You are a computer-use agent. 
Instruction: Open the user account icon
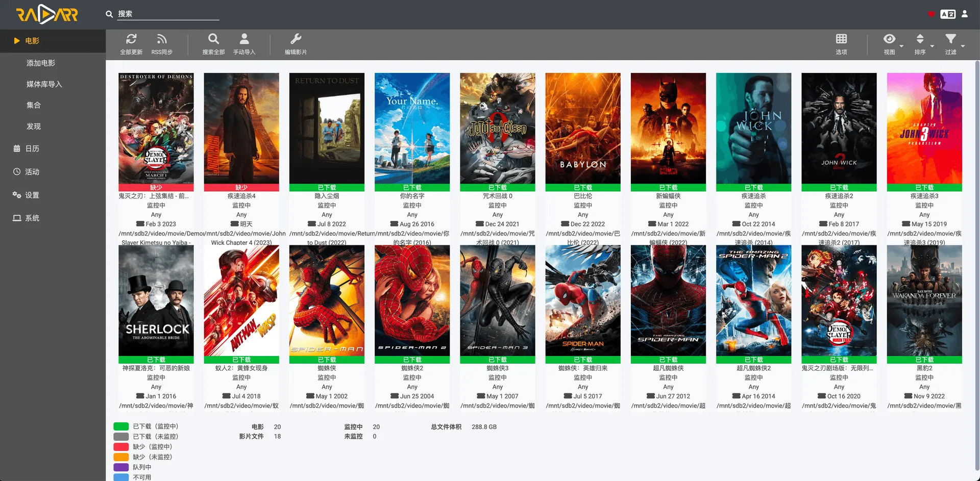click(x=965, y=14)
